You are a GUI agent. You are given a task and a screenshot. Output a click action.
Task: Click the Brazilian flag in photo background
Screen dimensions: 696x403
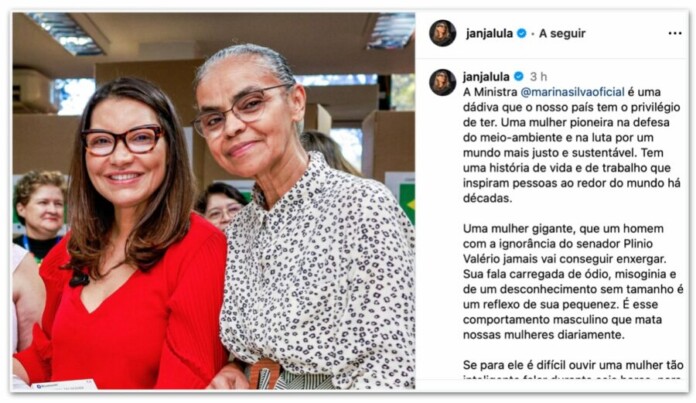click(407, 203)
